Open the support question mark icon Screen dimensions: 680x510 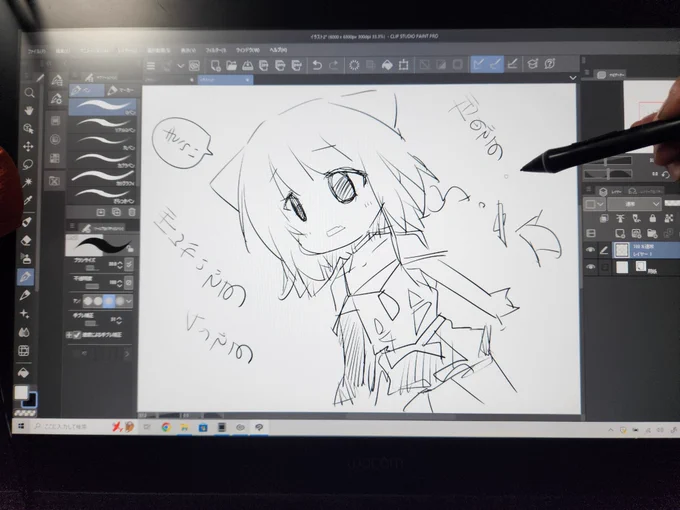click(x=549, y=64)
